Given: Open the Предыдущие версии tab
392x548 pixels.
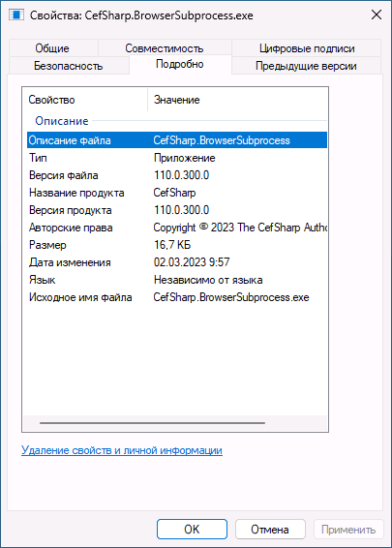Looking at the screenshot, I should [306, 66].
